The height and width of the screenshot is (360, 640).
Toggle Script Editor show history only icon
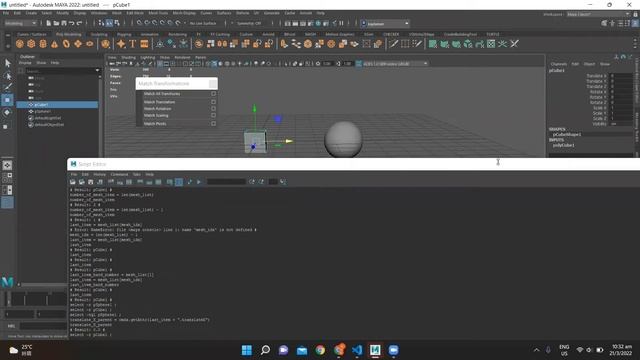tap(140, 182)
